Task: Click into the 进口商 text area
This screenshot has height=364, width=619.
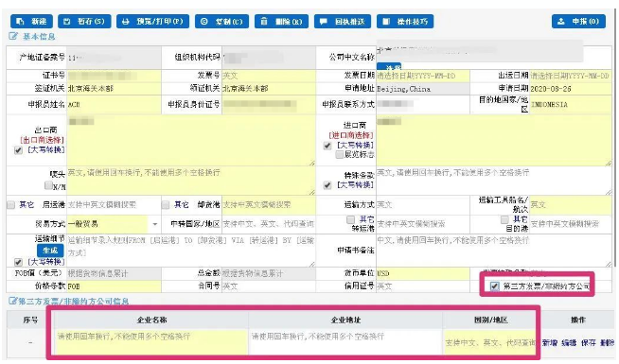Action: [x=494, y=140]
